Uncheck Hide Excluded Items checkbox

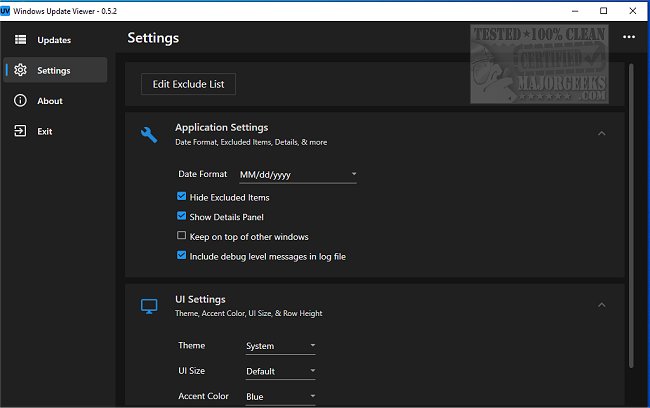182,198
